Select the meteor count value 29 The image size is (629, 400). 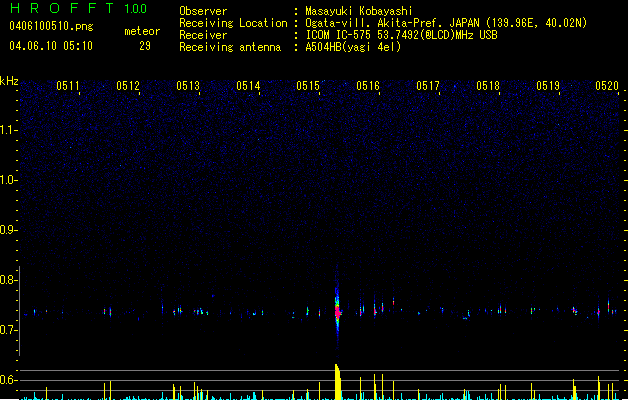pos(145,46)
